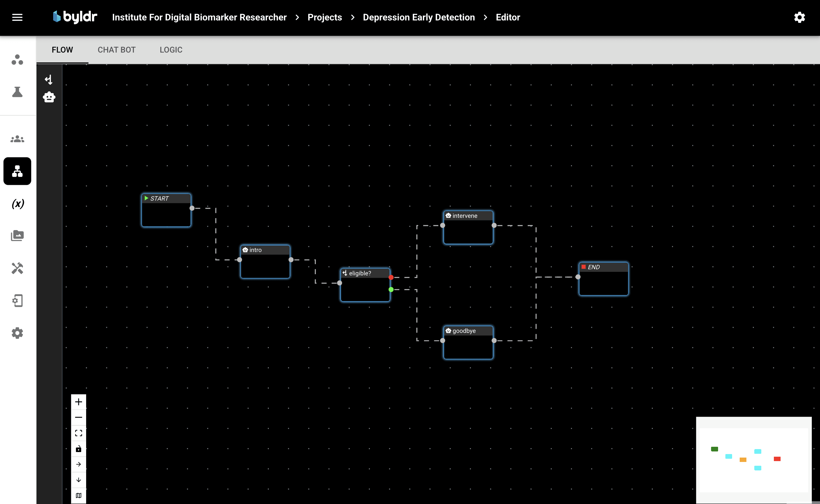Click the green START block in minimap
This screenshot has height=504, width=820.
714,449
